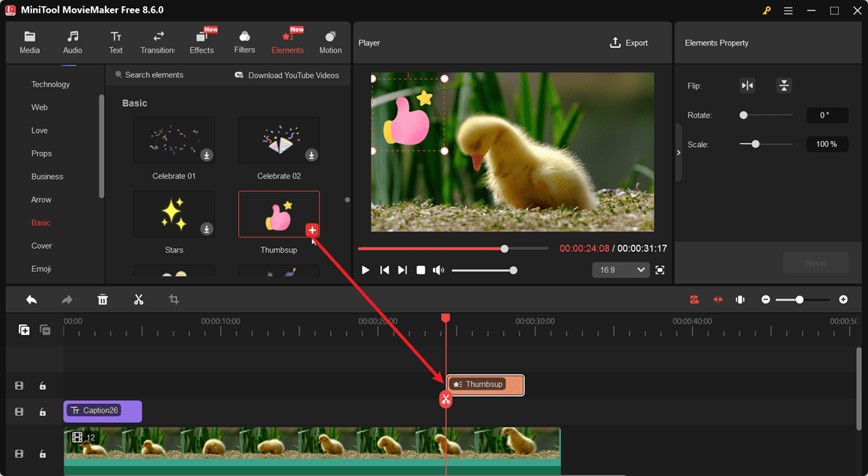
Task: Open the Motion tab
Action: pos(330,43)
